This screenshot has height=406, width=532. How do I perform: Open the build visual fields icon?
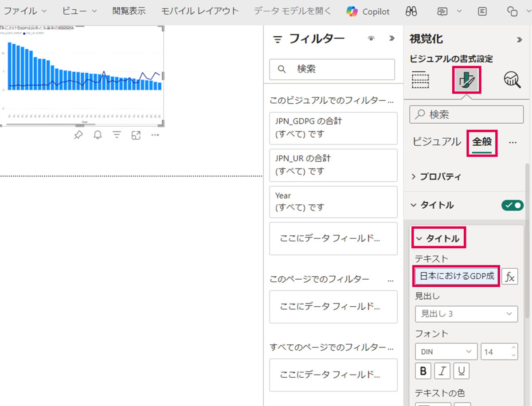click(420, 80)
